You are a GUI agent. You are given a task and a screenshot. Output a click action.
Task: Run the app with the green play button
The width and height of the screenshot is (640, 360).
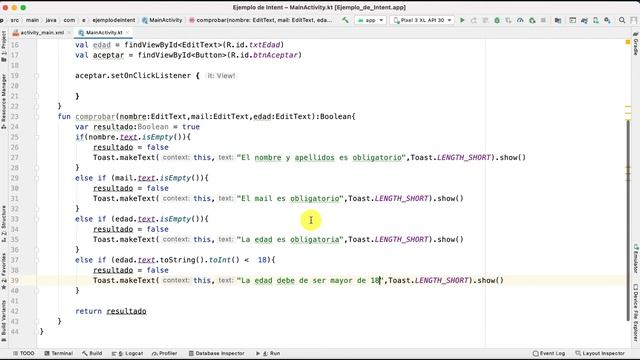462,20
